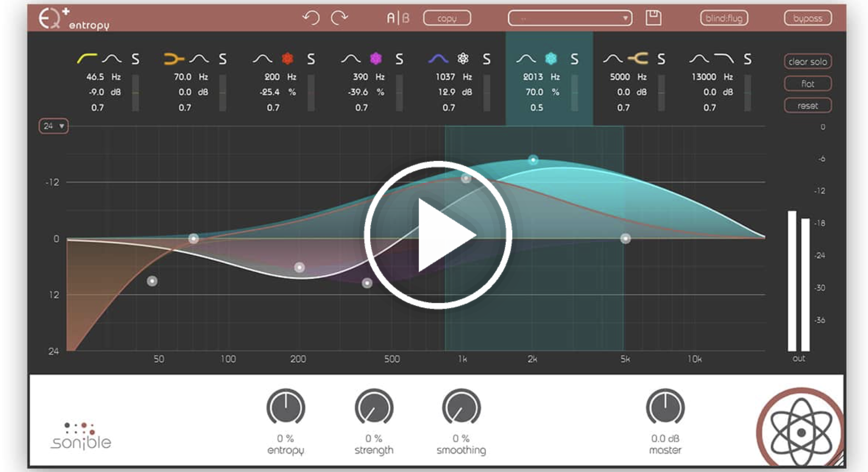Click the copy button in the toolbar
The width and height of the screenshot is (868, 472).
click(446, 18)
